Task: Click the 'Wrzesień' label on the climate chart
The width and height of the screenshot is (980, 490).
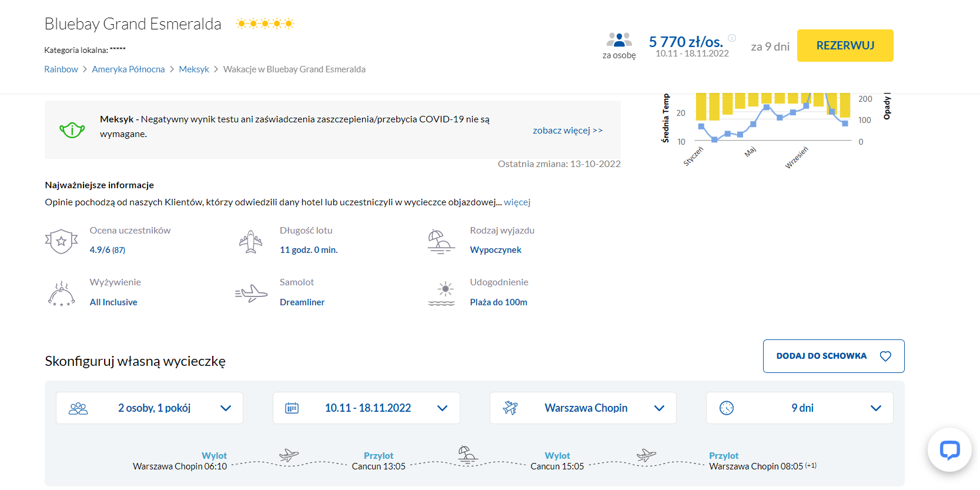Action: 797,157
